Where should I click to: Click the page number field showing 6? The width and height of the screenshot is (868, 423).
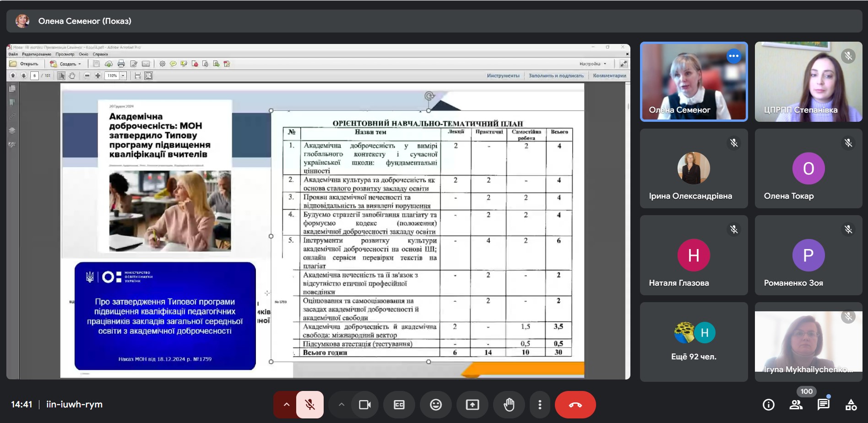pos(34,76)
